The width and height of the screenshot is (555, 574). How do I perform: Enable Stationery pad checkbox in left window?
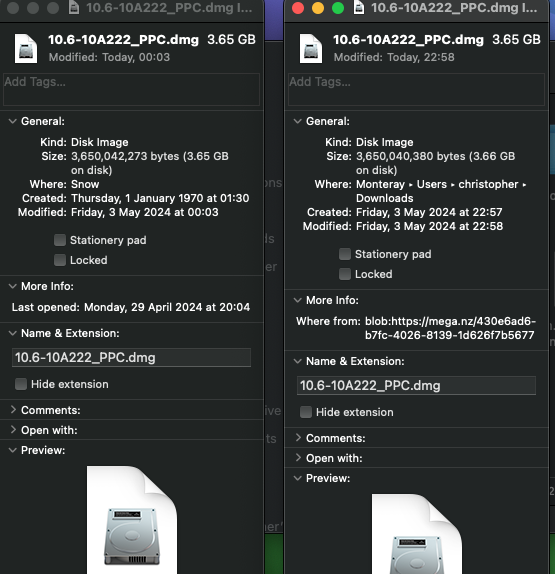[x=60, y=240]
